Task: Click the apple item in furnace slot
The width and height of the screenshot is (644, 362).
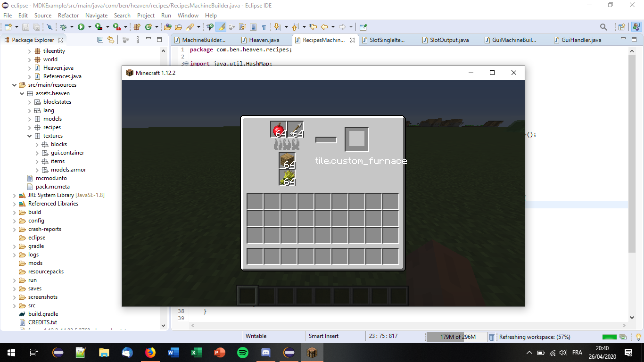Action: [x=278, y=129]
